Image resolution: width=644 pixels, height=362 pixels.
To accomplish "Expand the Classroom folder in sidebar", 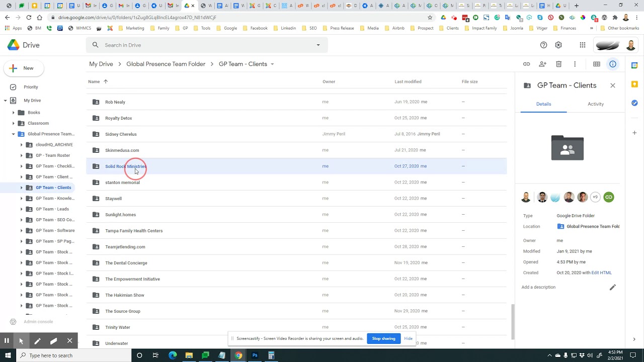I will point(14,123).
